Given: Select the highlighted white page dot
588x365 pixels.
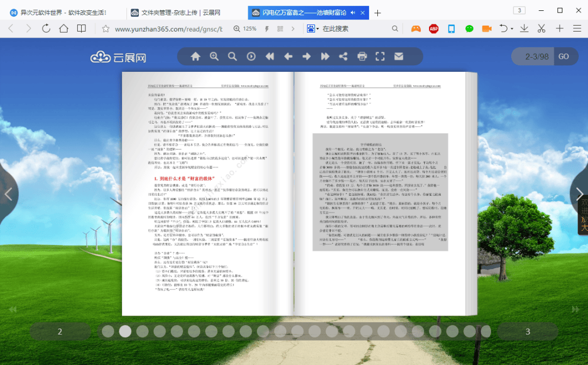Looking at the screenshot, I should point(125,331).
